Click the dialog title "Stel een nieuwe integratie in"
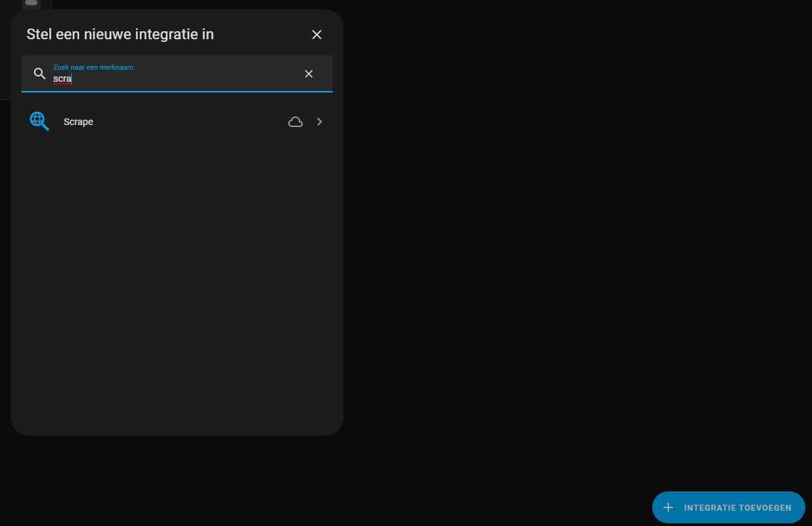Screen dimensions: 812x526 (120, 34)
